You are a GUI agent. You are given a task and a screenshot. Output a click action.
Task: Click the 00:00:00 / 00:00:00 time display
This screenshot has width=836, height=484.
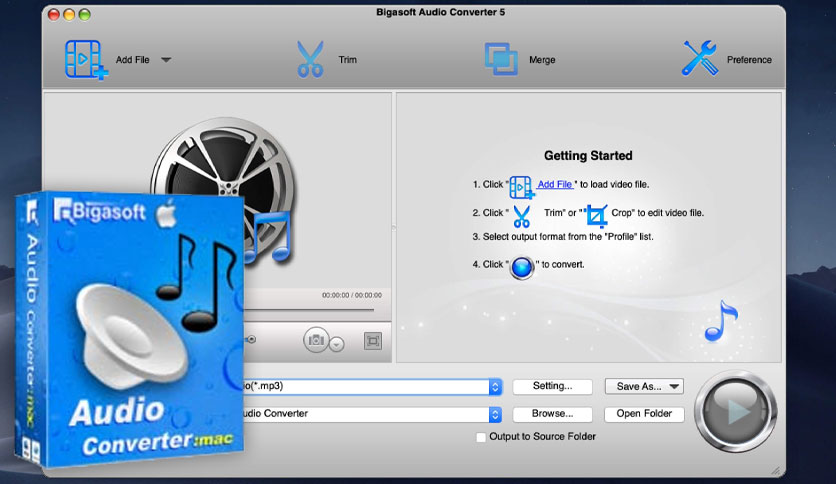352,295
